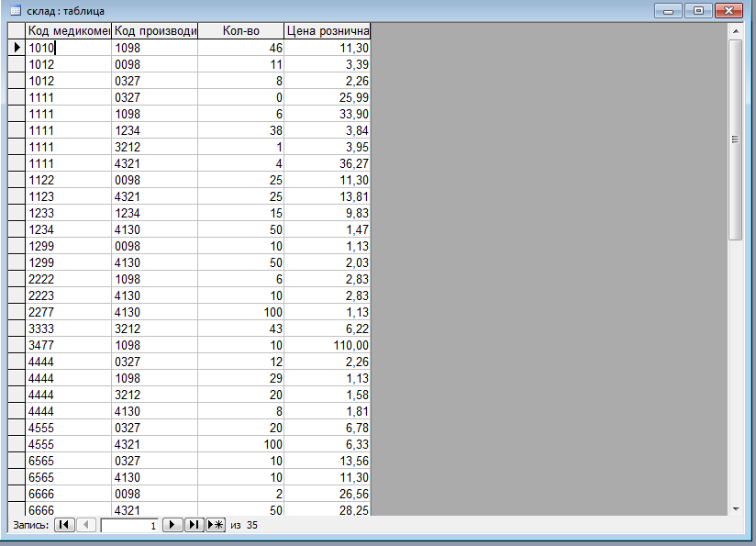The width and height of the screenshot is (756, 546).
Task: Select row with current record arrow marker
Action: click(x=17, y=48)
